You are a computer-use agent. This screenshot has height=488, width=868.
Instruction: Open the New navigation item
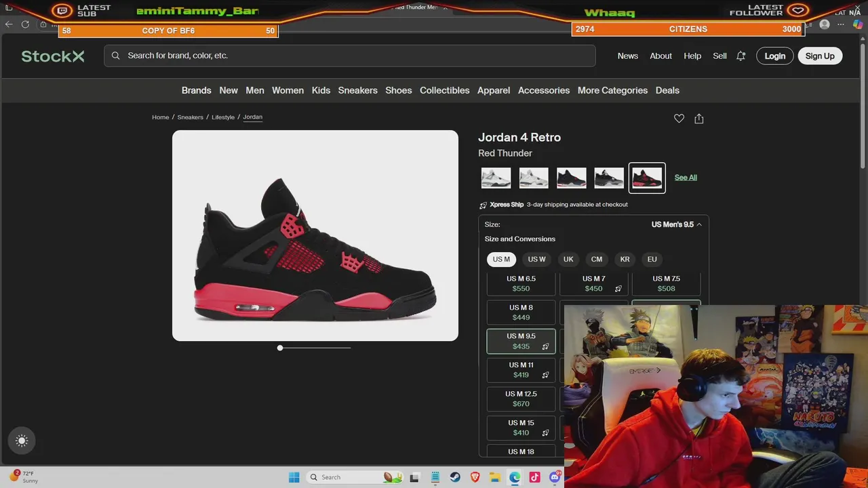coord(229,90)
